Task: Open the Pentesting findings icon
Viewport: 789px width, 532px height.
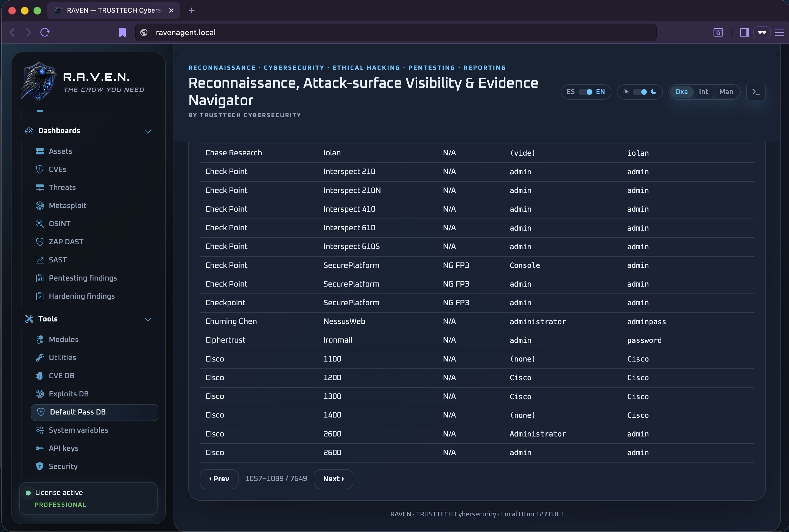Action: point(40,278)
